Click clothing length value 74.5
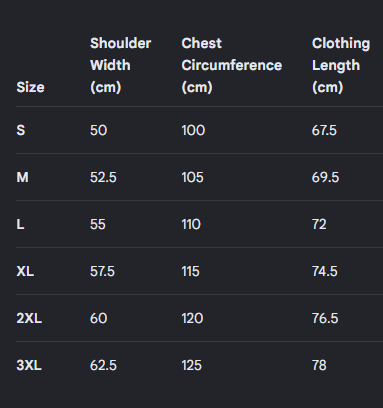The width and height of the screenshot is (383, 408). [325, 271]
